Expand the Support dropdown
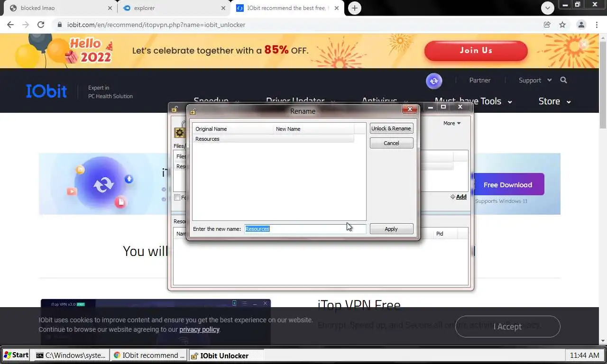607x364 pixels. pos(535,80)
